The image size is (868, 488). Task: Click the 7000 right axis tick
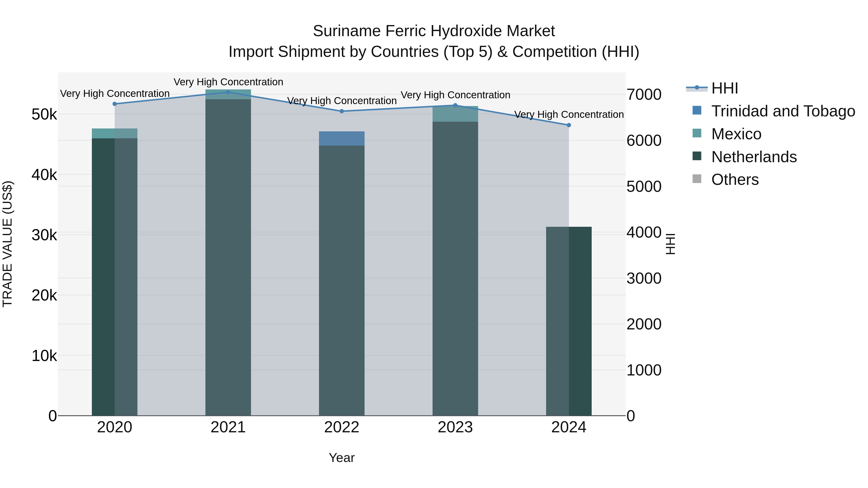coord(644,95)
